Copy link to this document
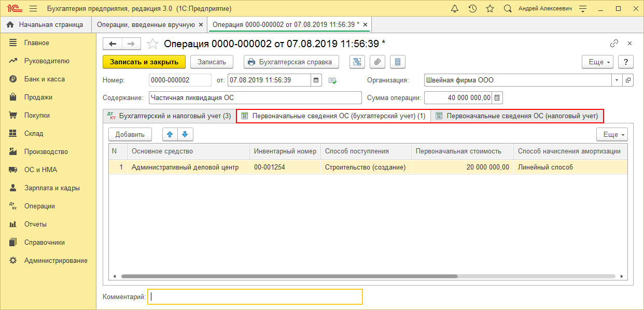This screenshot has width=644, height=310. pos(614,44)
